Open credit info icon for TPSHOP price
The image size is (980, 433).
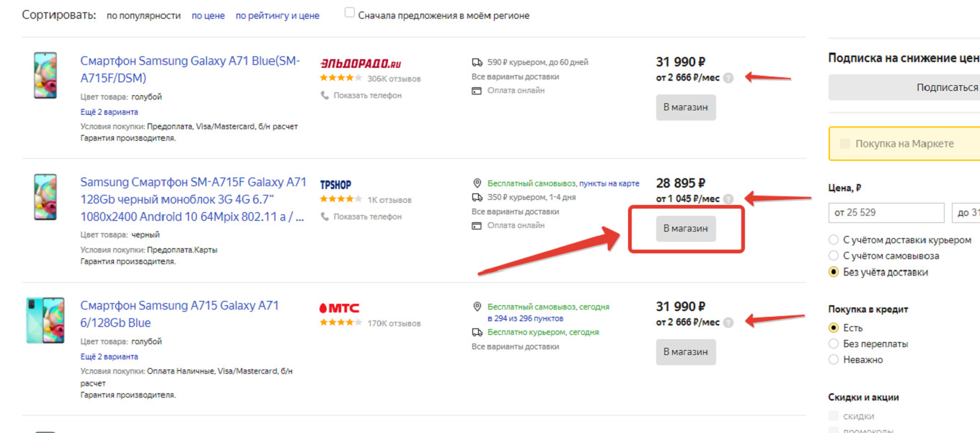coord(728,199)
